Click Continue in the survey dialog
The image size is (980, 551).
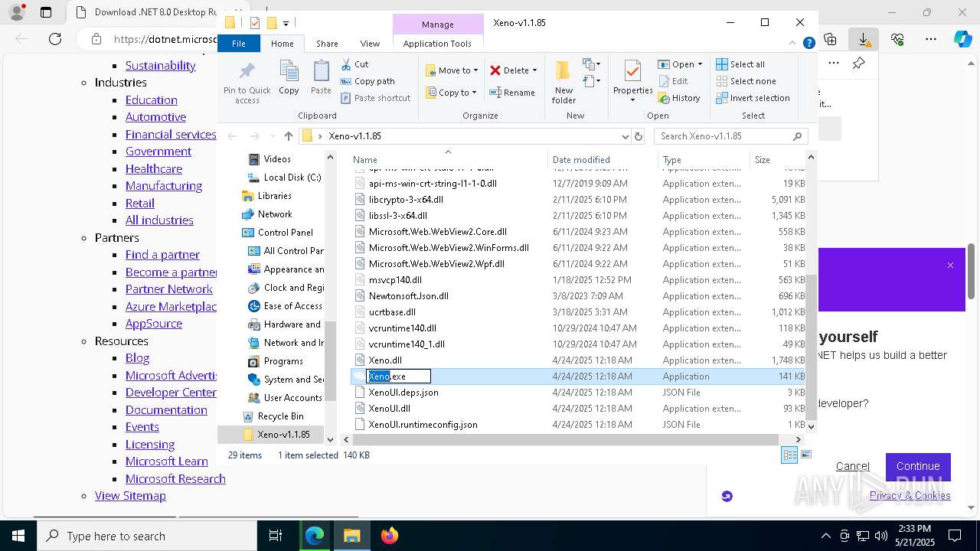pos(918,466)
